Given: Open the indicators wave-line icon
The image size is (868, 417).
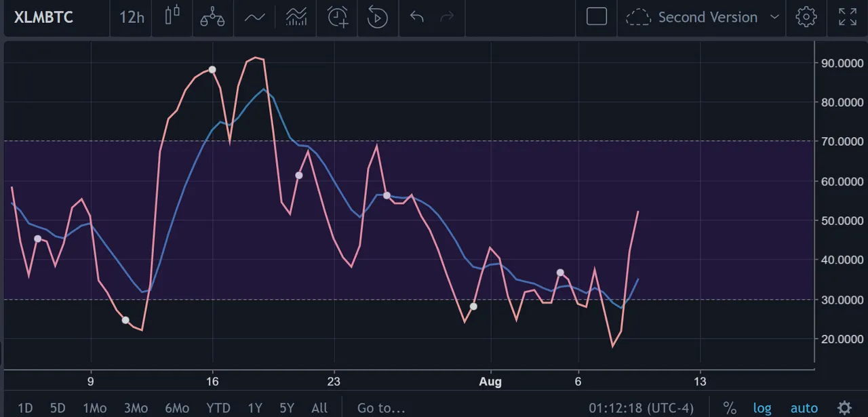Looking at the screenshot, I should [x=254, y=17].
